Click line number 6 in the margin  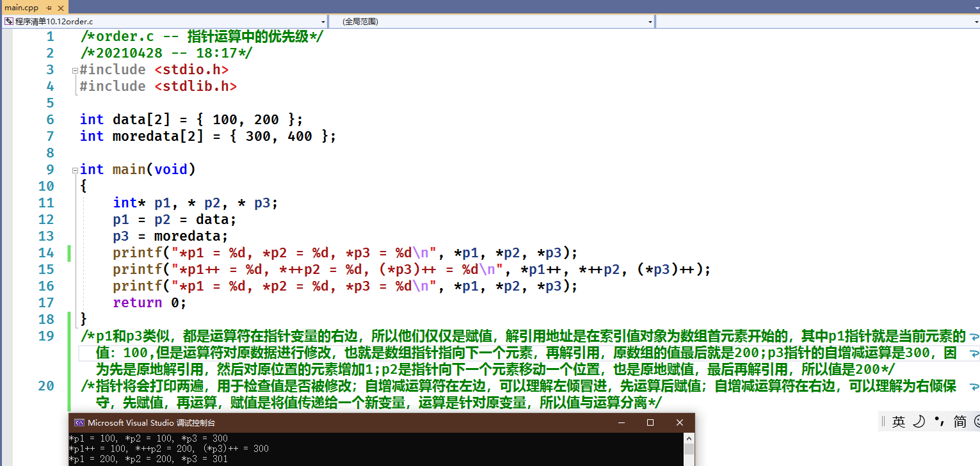coord(50,120)
